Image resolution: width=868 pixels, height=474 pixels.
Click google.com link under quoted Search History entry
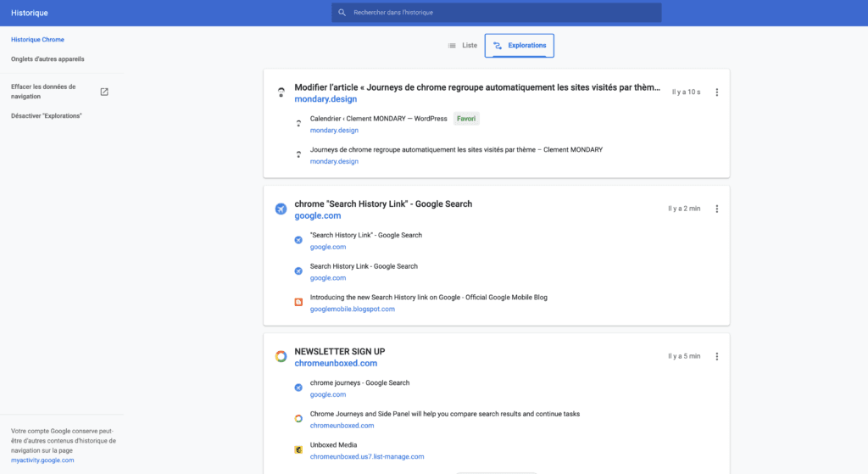click(328, 247)
